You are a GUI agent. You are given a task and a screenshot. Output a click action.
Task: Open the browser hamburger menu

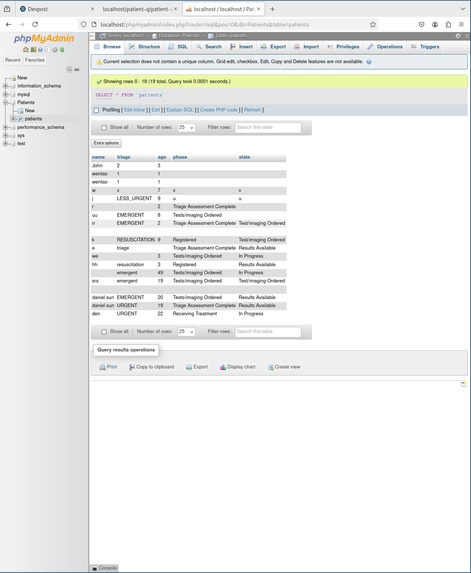(461, 24)
